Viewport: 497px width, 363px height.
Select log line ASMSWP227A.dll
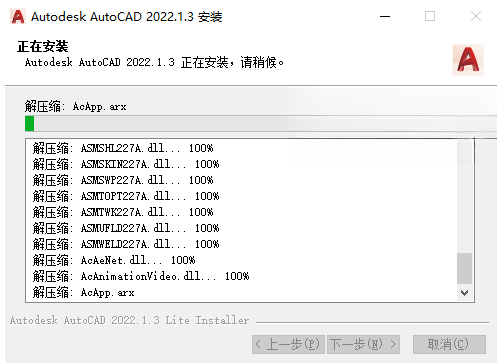[123, 180]
